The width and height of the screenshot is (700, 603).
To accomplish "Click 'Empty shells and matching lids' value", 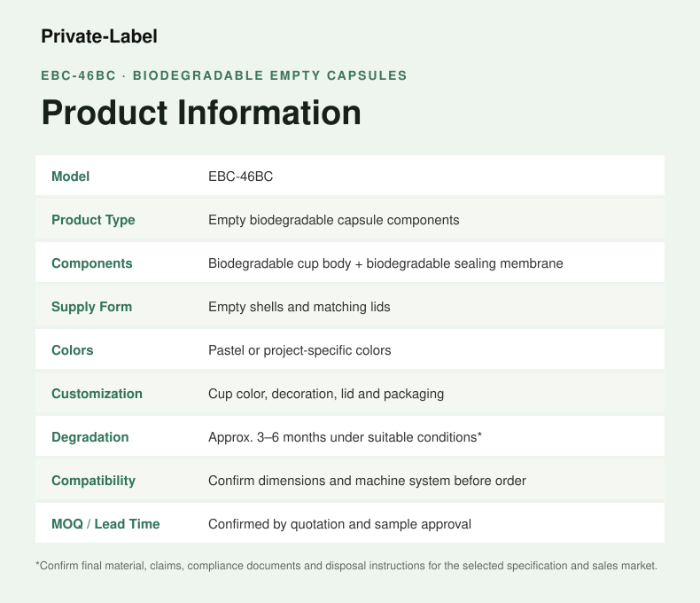I will coord(299,307).
